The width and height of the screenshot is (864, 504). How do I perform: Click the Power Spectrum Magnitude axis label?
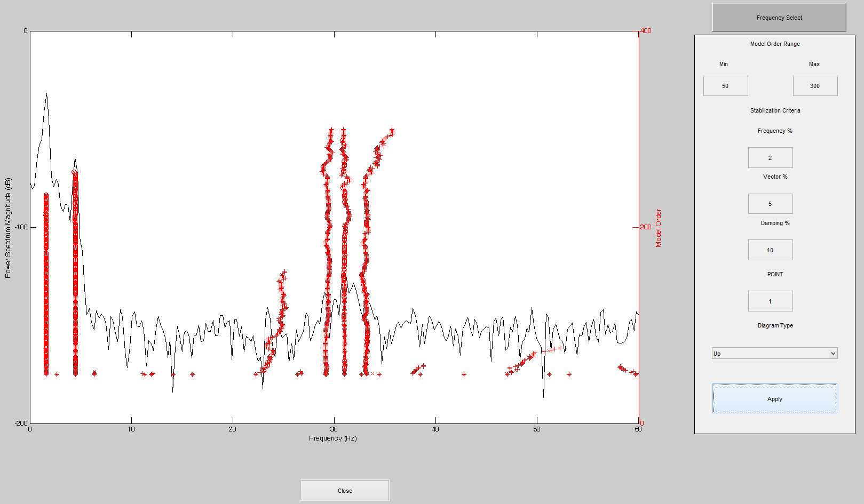[7, 228]
